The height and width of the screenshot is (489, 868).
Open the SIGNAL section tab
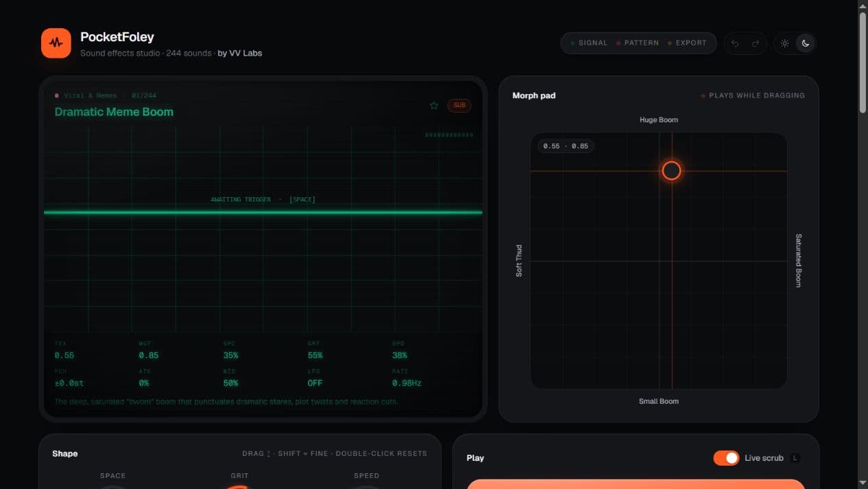589,43
